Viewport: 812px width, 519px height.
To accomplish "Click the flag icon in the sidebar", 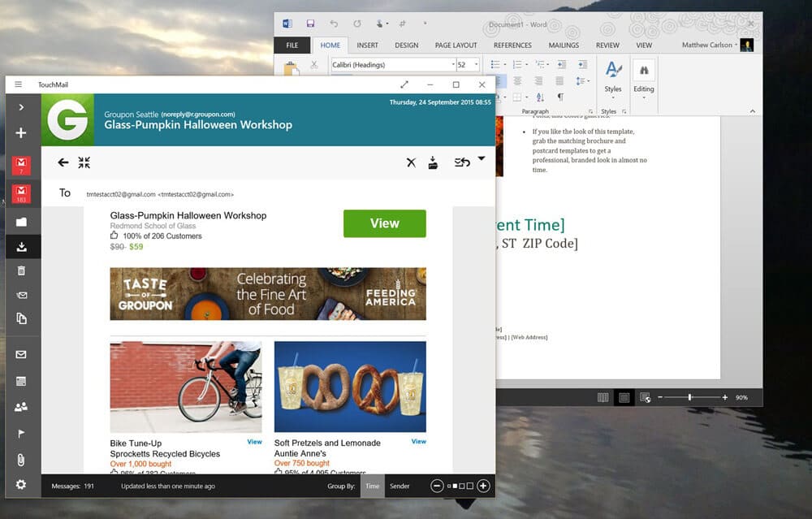I will tap(22, 434).
